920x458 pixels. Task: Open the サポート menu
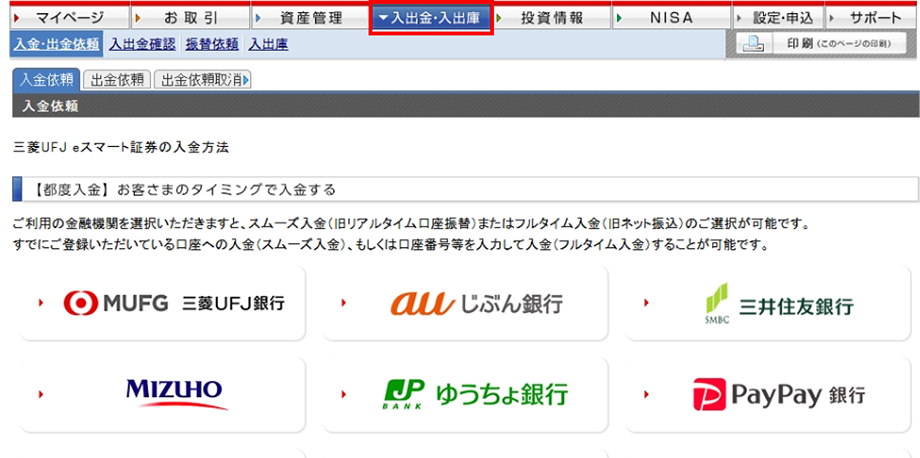pyautogui.click(x=873, y=18)
